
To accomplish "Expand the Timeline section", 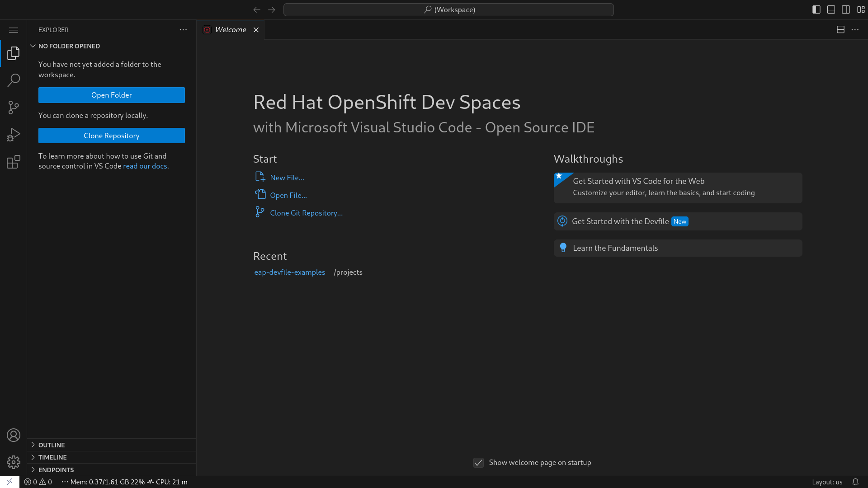I will [52, 457].
